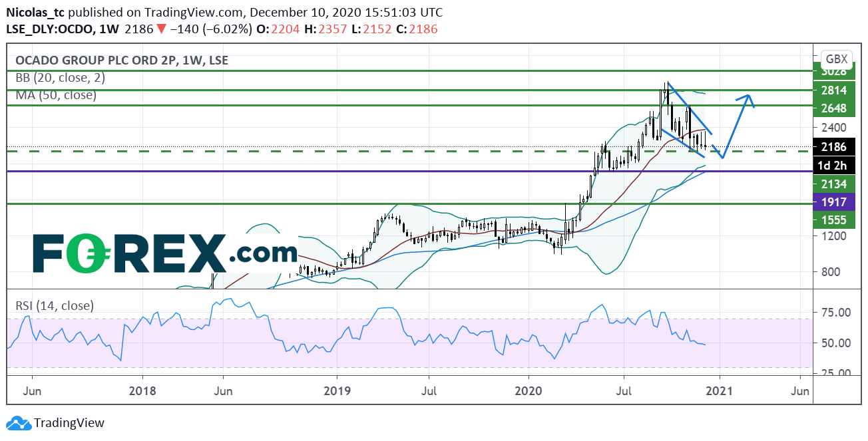Screen dimensions: 868x441
Task: Click the purple 1917 price level tag
Action: coord(833,202)
